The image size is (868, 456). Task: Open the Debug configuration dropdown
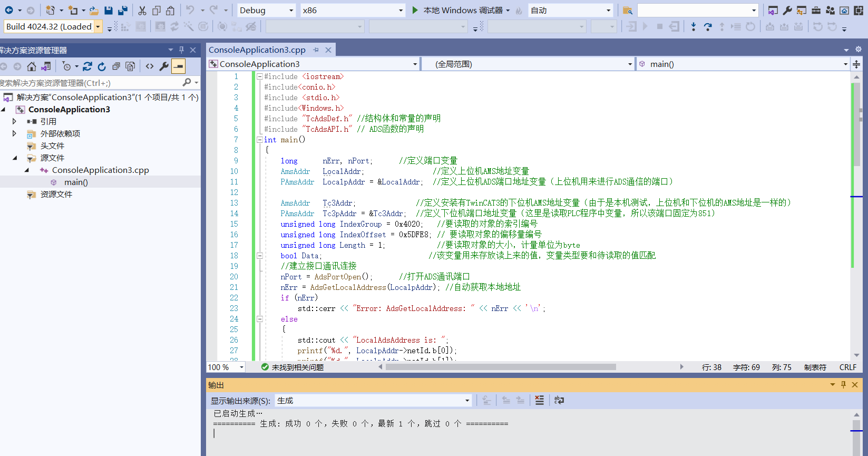[291, 10]
